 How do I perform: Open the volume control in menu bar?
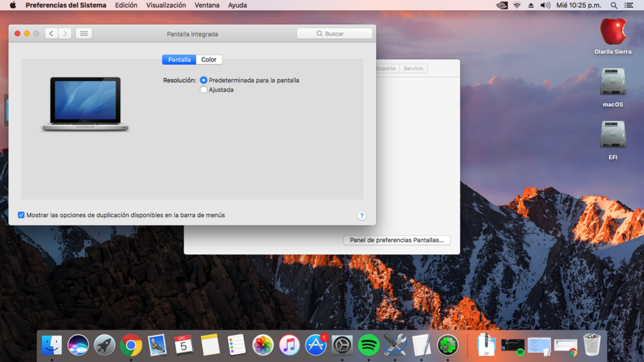[545, 5]
